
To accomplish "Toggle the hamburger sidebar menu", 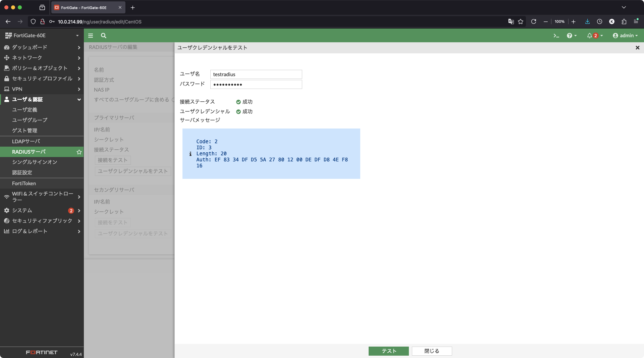I will point(91,36).
